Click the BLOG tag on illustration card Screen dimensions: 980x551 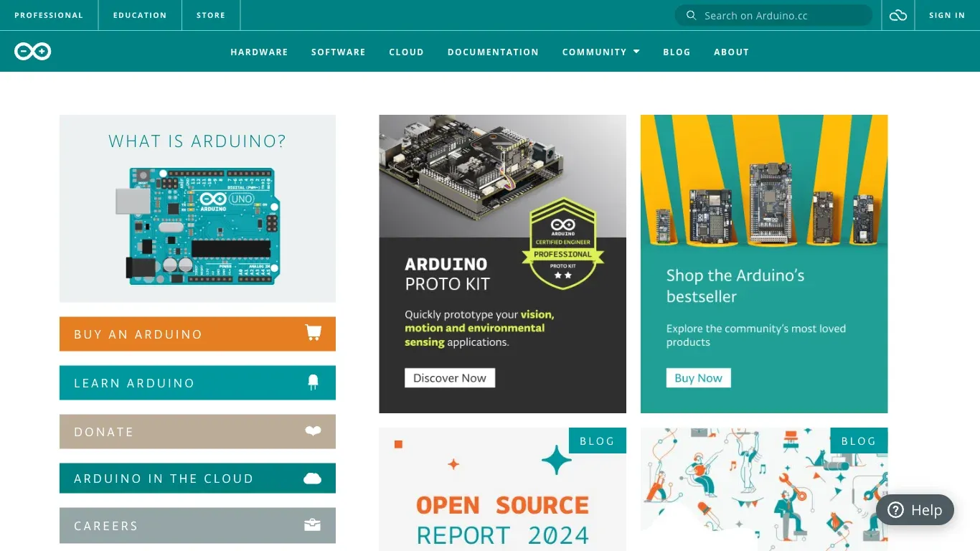(x=859, y=441)
